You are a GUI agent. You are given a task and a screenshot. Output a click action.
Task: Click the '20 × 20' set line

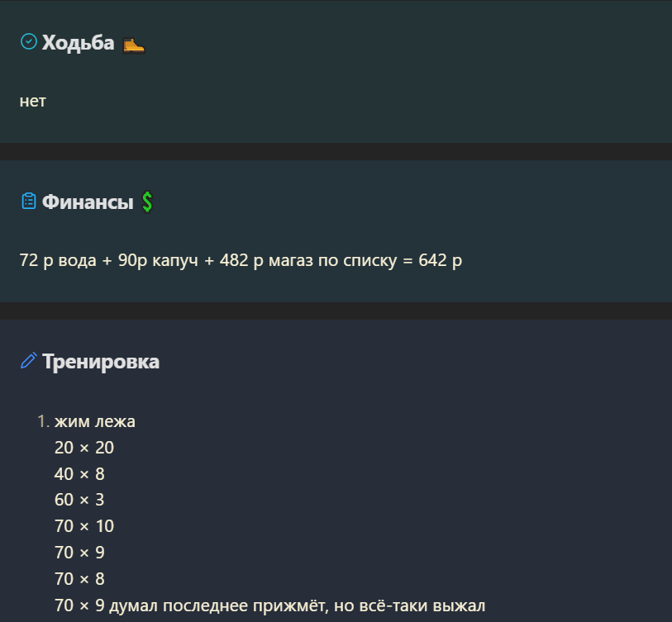tap(84, 448)
